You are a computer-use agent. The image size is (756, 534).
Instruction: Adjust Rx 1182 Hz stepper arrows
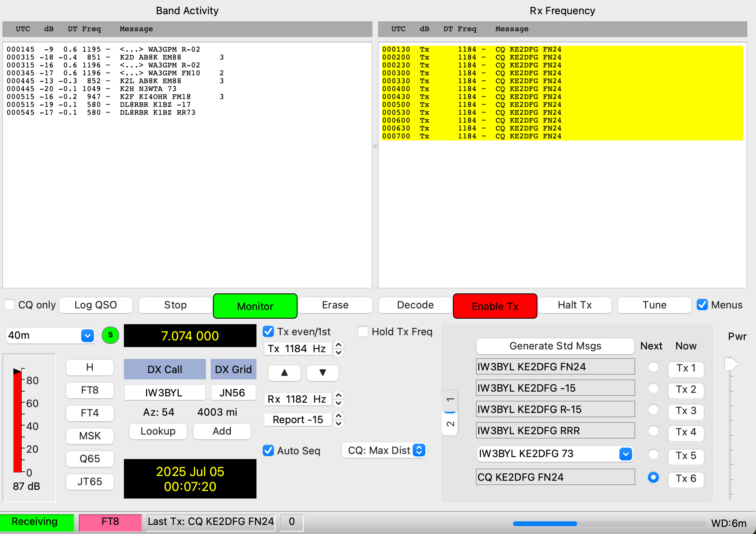pyautogui.click(x=339, y=399)
